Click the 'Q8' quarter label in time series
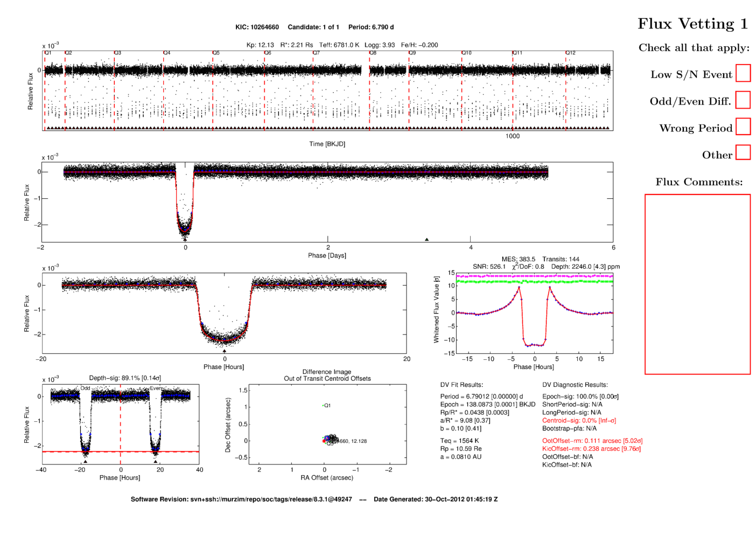 373,53
